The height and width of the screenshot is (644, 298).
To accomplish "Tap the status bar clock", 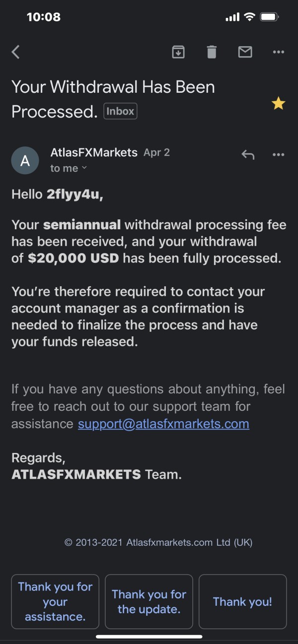I will point(44,17).
